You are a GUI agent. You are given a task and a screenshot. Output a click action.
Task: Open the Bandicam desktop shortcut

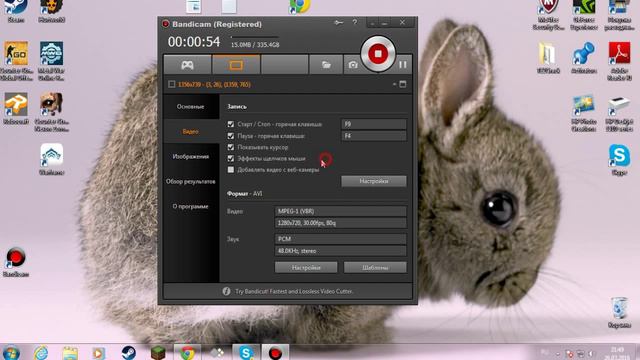click(x=16, y=262)
